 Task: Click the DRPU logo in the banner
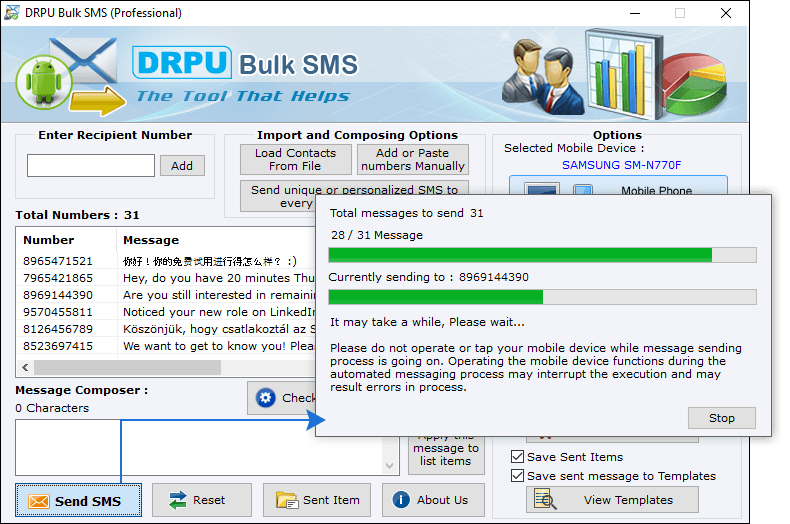(x=182, y=62)
